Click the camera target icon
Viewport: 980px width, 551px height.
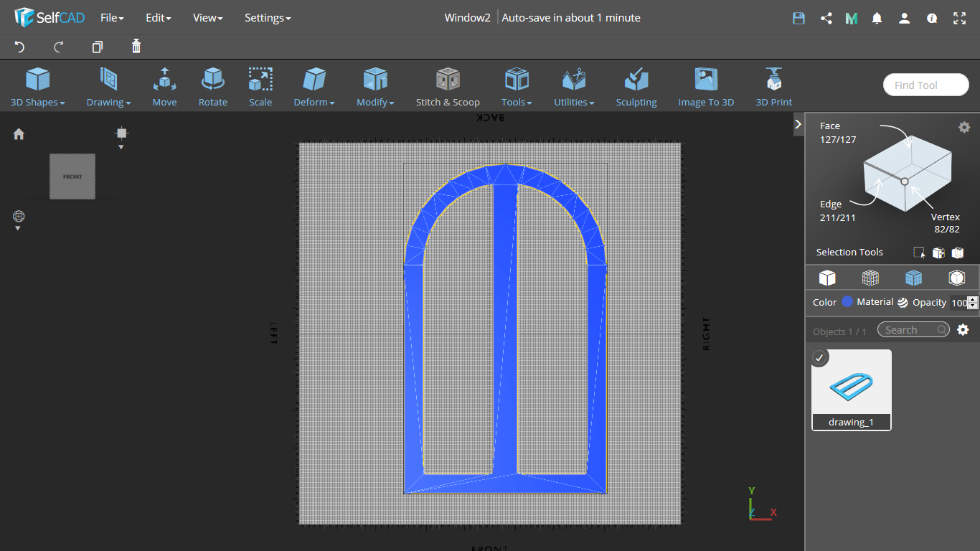(121, 133)
